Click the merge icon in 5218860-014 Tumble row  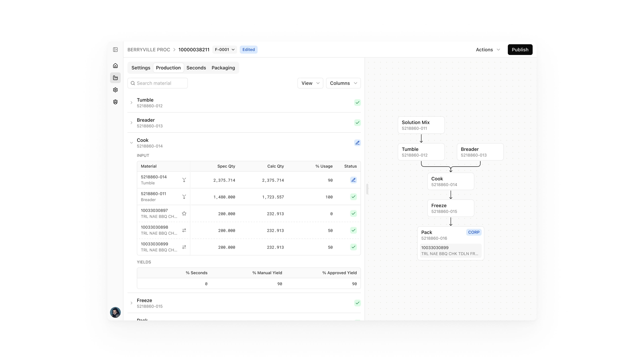pyautogui.click(x=184, y=180)
